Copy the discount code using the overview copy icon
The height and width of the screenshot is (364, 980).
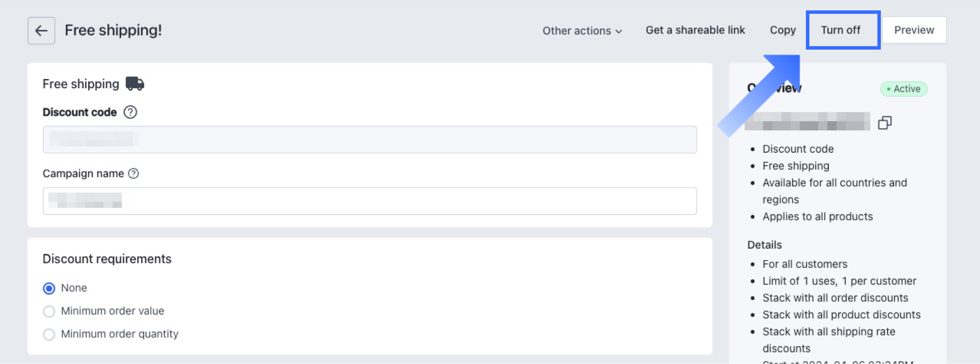(x=884, y=123)
